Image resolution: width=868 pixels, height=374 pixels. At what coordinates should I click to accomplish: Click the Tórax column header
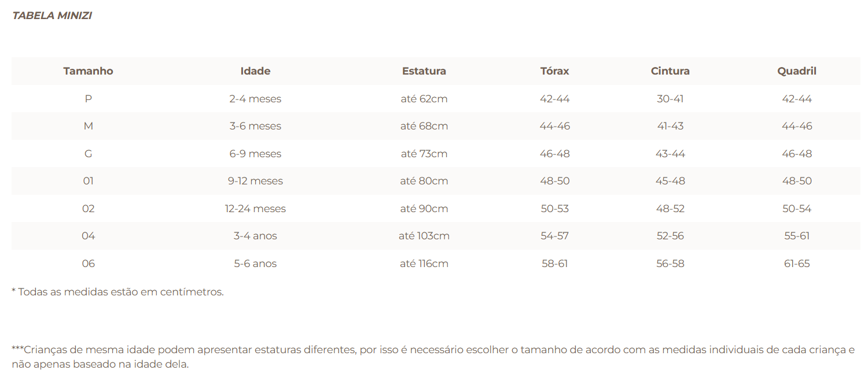pos(555,71)
